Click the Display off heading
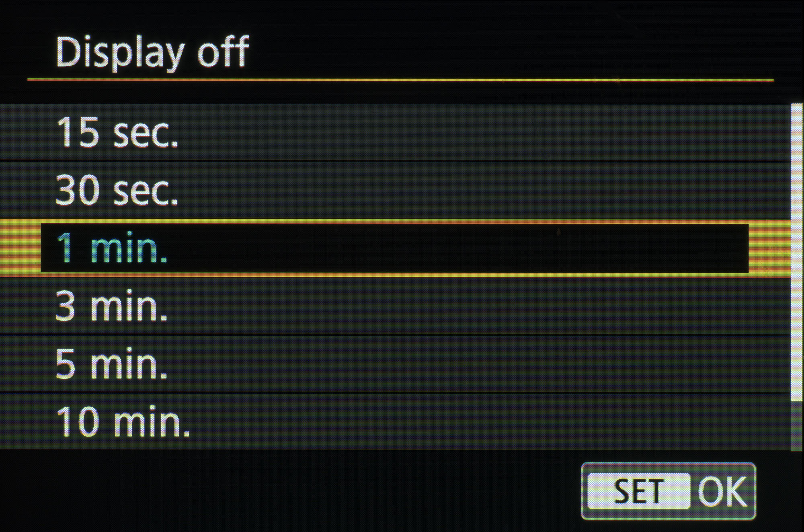 click(x=152, y=52)
